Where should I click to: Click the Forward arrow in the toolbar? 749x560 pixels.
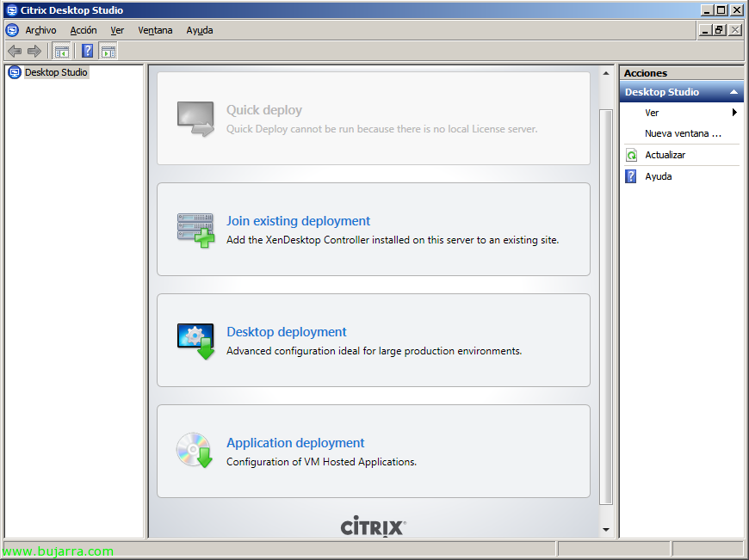pyautogui.click(x=34, y=51)
